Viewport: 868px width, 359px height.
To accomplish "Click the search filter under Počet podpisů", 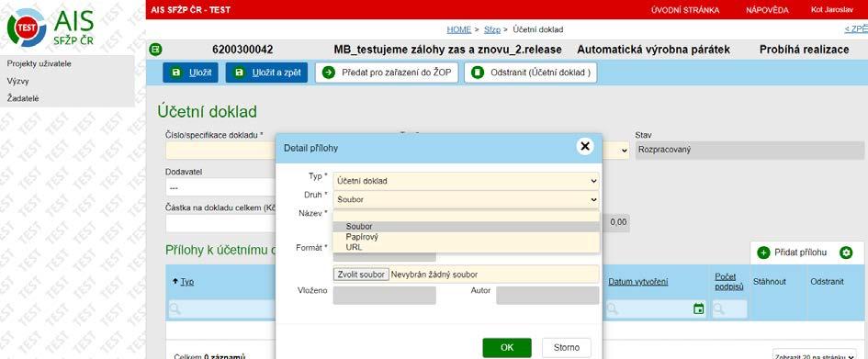I will click(729, 309).
